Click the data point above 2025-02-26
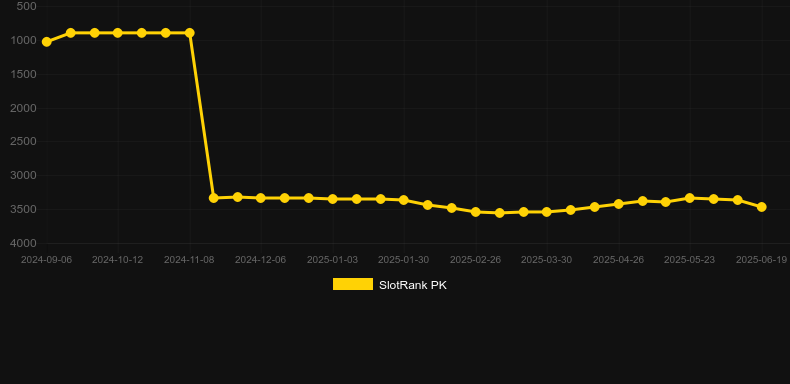 (x=476, y=212)
